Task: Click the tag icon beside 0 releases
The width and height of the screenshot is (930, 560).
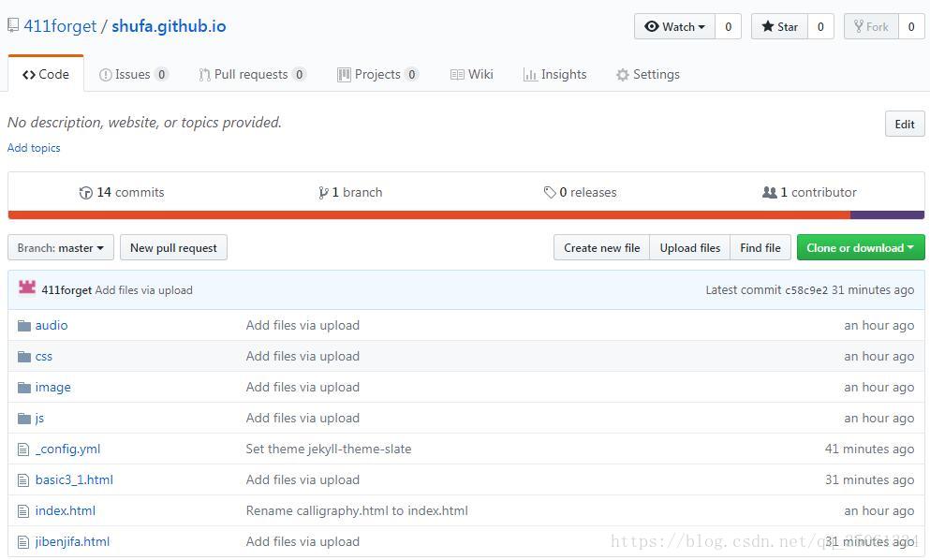Action: [550, 192]
